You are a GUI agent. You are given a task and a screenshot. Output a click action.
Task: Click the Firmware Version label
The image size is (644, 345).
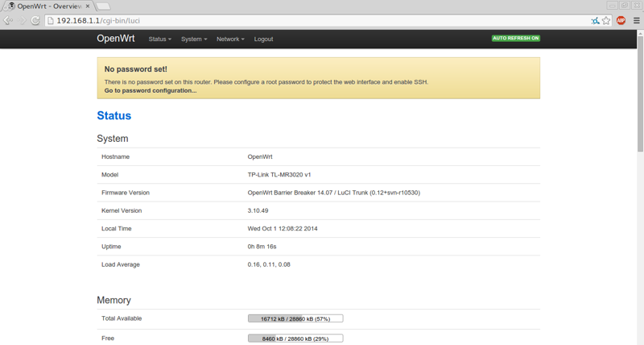[x=126, y=193]
